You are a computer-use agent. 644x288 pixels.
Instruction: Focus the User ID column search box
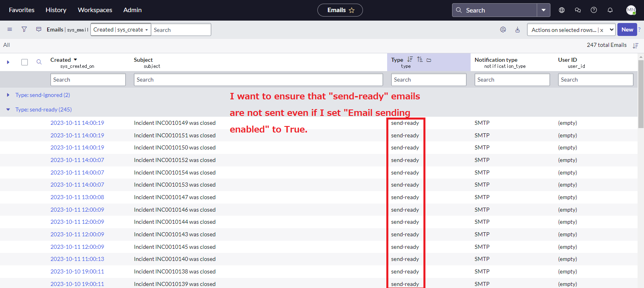coord(596,80)
